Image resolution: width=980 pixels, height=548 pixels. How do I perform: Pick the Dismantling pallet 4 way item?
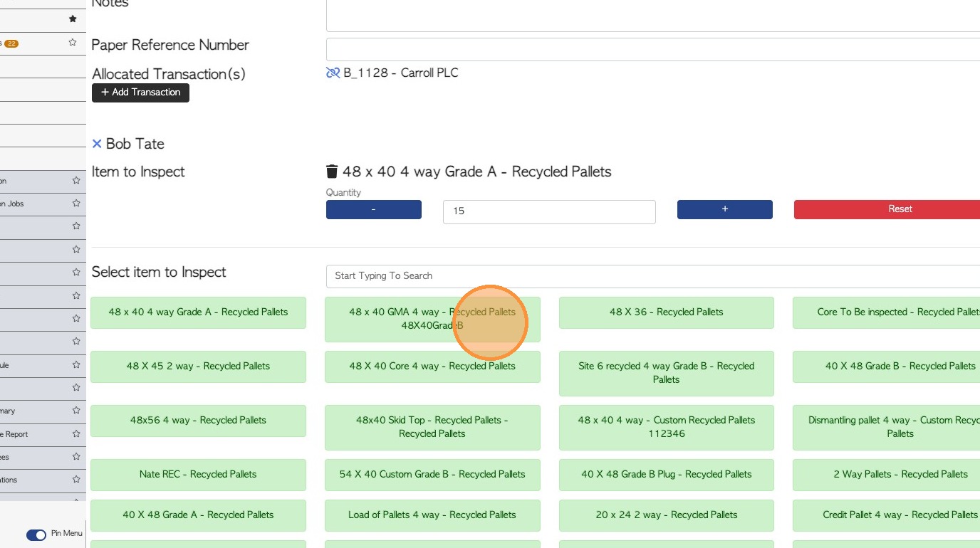coord(887,427)
